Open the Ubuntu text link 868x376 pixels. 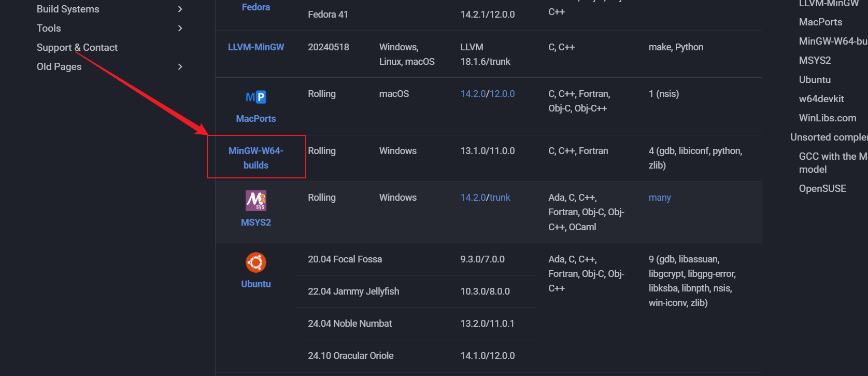[256, 284]
